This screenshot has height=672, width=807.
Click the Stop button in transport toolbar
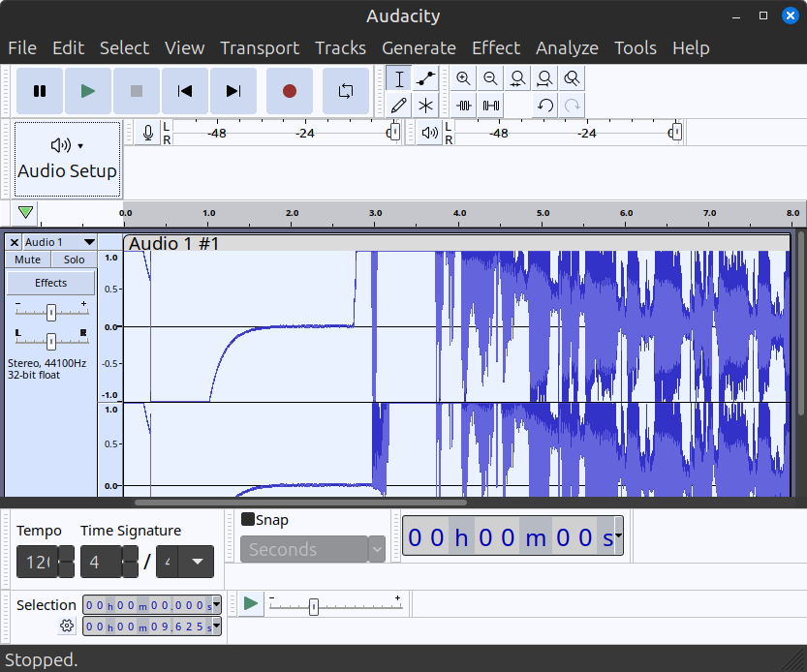point(137,91)
